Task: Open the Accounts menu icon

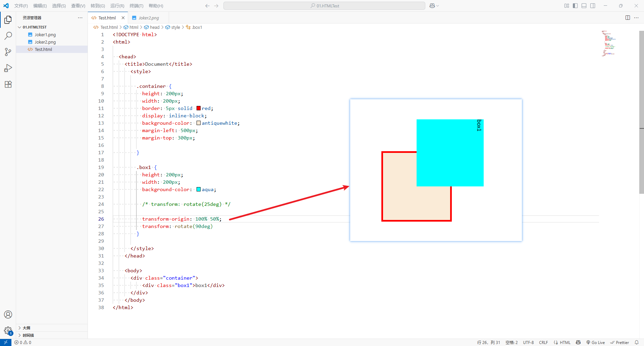Action: (x=8, y=314)
